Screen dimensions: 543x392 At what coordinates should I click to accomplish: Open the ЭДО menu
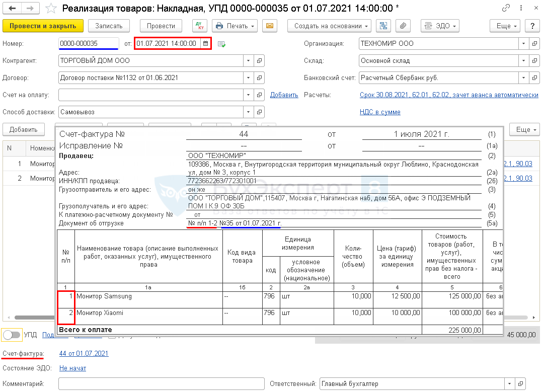click(440, 26)
